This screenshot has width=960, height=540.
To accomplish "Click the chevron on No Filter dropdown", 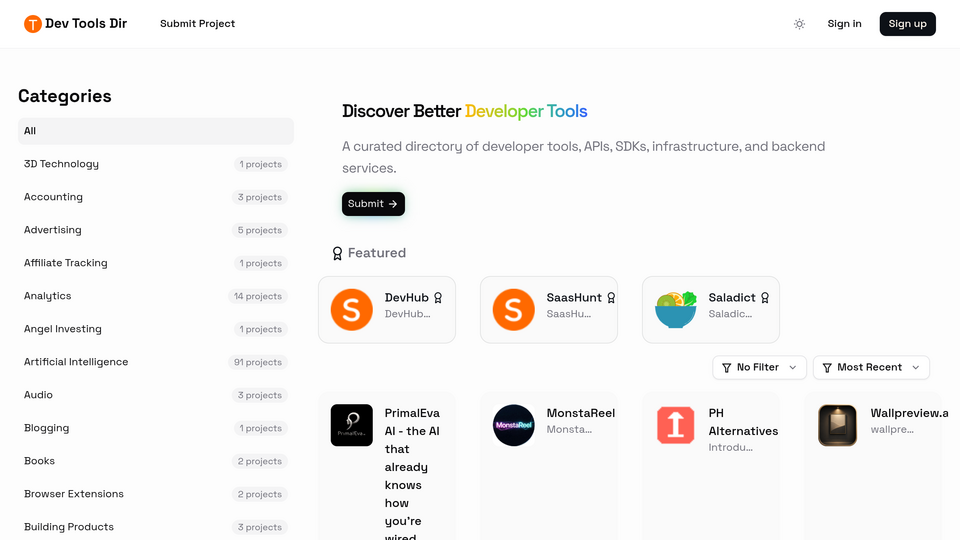I will click(x=793, y=368).
